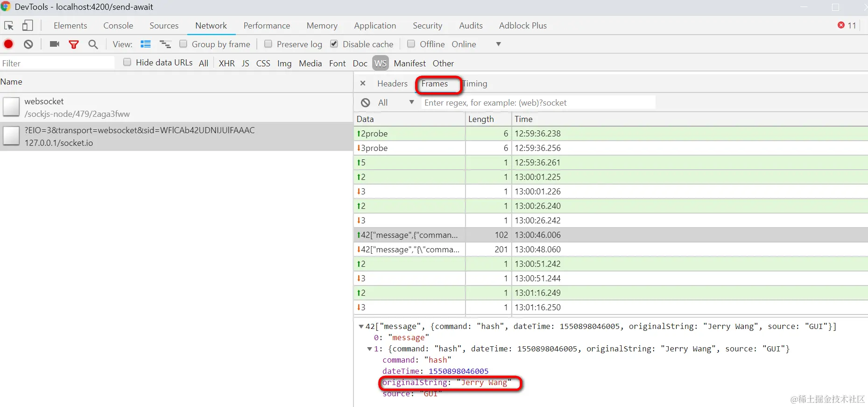This screenshot has height=407, width=868.
Task: Stop recording network log (red circle)
Action: tap(8, 44)
